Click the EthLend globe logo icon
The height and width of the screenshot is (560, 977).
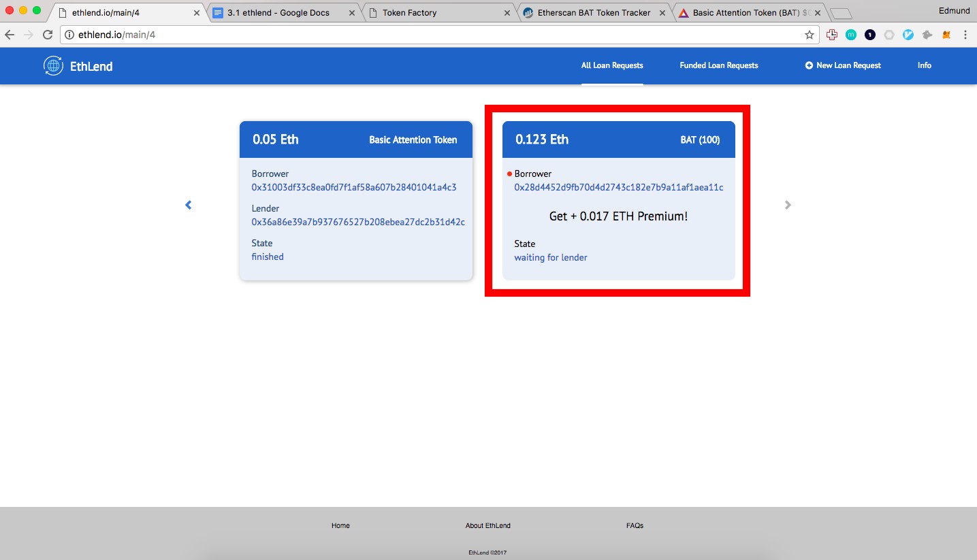(x=53, y=65)
